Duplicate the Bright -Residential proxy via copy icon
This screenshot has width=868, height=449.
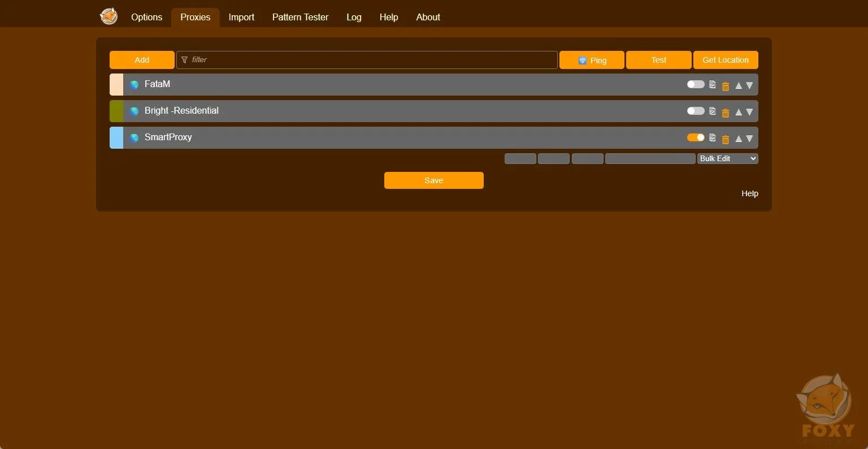click(x=713, y=111)
